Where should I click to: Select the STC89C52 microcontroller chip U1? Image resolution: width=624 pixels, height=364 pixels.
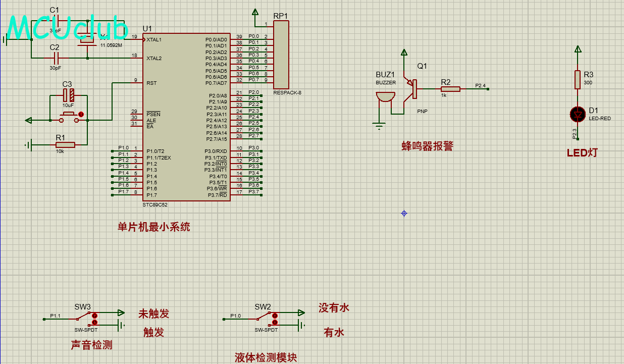click(186, 117)
